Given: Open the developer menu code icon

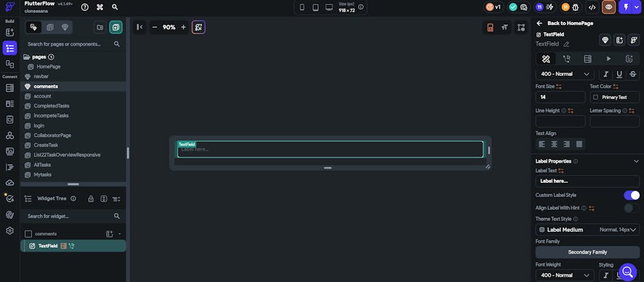Looking at the screenshot, I should [x=591, y=7].
